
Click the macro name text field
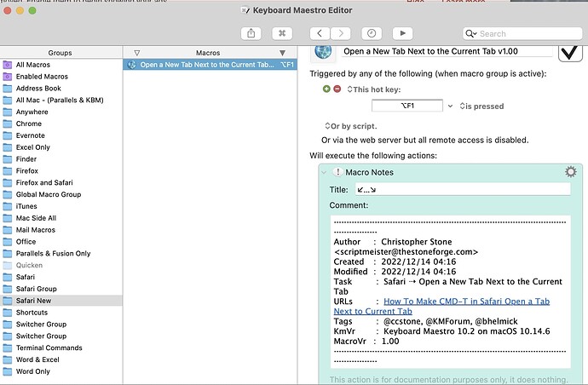tap(446, 51)
